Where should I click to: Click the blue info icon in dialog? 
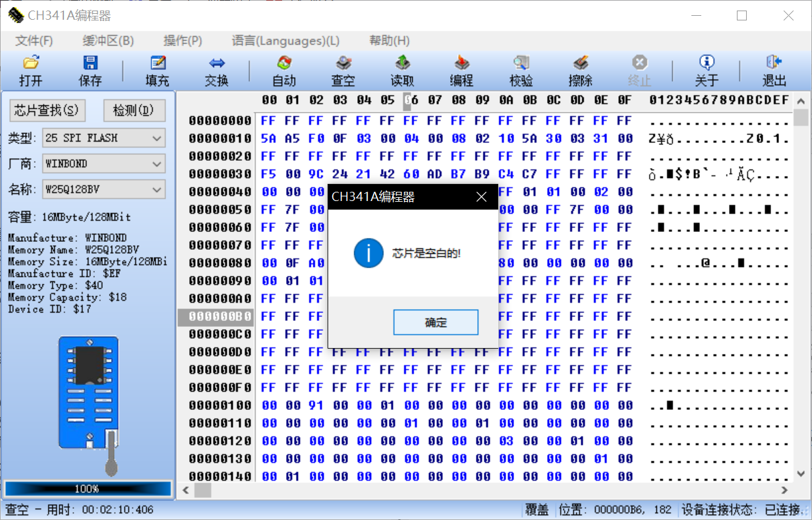[x=368, y=253]
